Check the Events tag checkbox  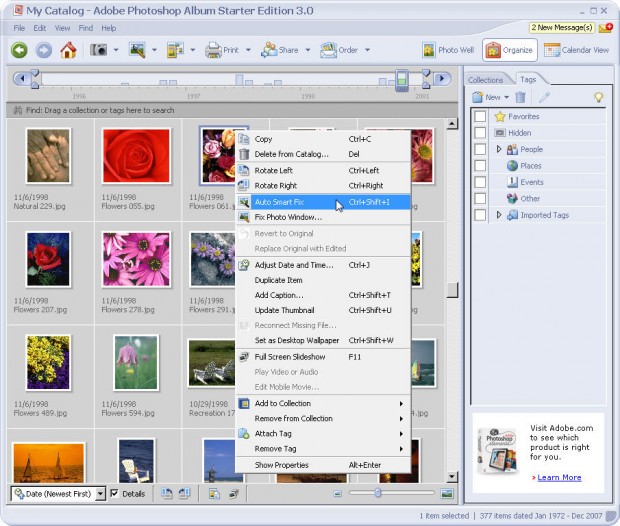click(x=480, y=182)
